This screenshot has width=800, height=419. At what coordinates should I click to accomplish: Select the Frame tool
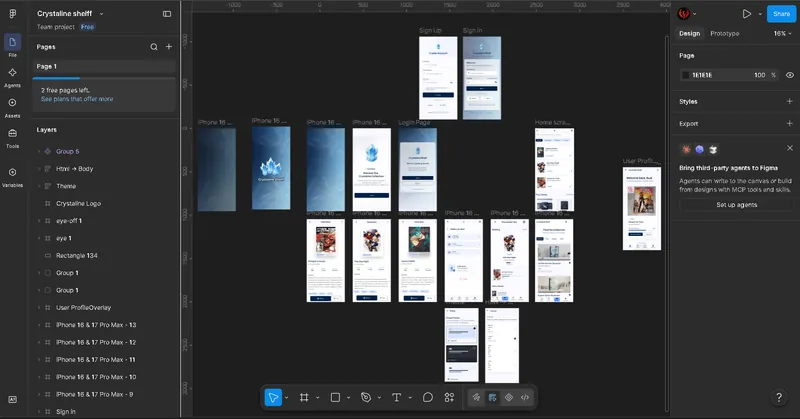click(x=304, y=397)
